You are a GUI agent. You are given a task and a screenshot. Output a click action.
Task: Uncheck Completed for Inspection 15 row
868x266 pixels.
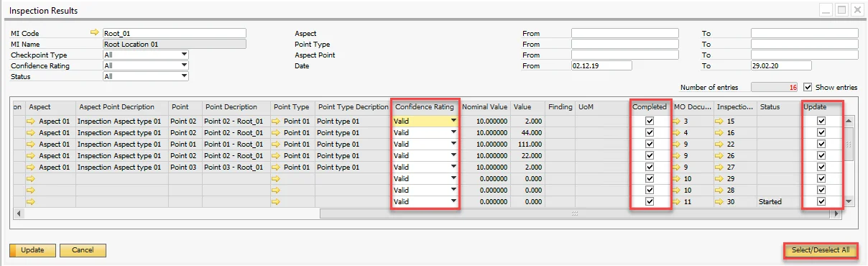click(x=650, y=121)
